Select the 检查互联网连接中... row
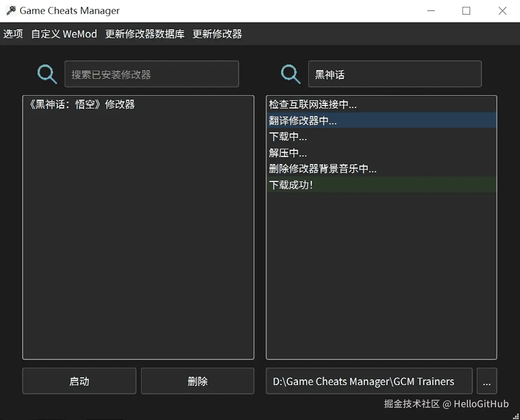 (381, 104)
